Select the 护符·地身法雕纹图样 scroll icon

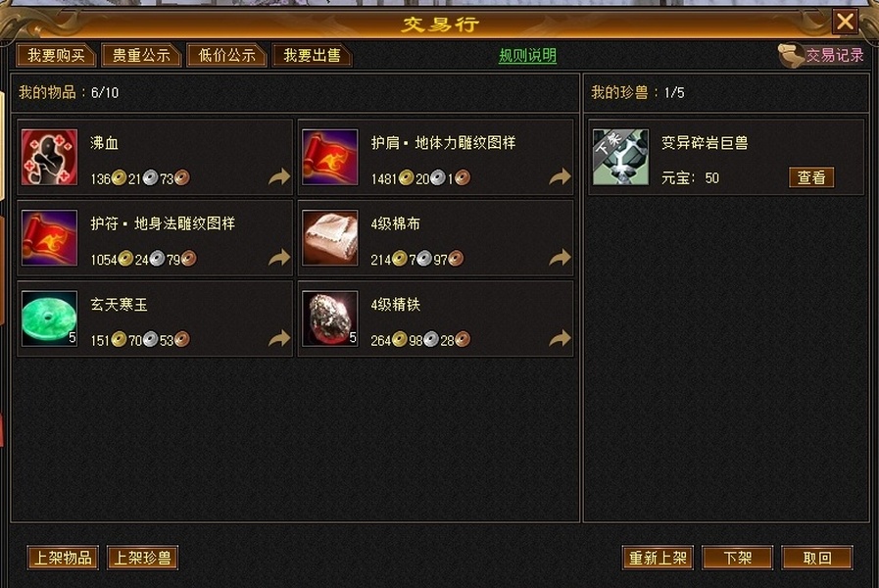[x=49, y=238]
